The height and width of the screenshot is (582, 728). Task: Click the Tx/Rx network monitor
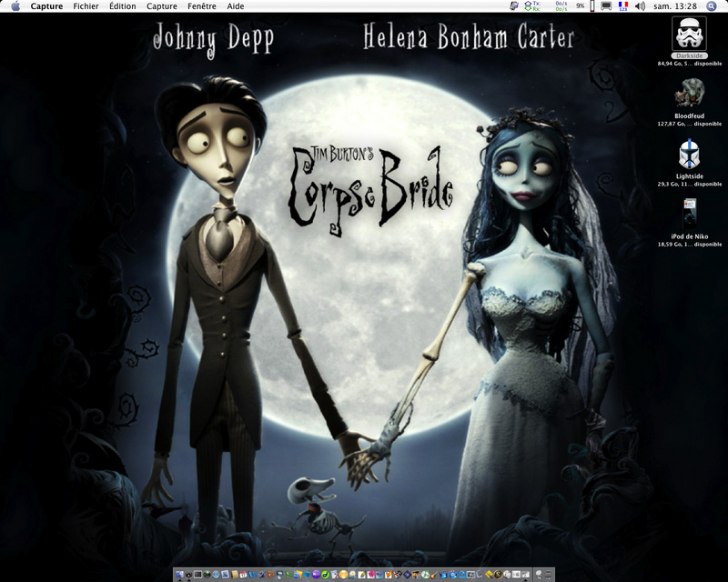click(546, 6)
